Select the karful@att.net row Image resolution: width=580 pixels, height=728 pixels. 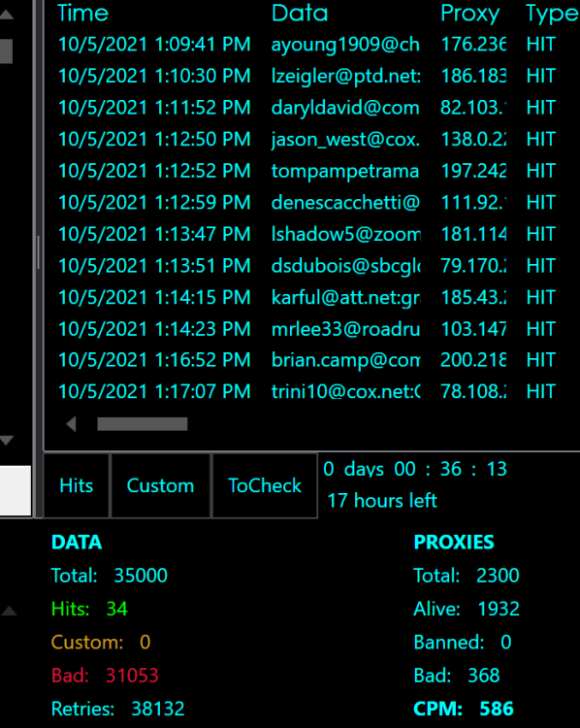tap(311, 297)
